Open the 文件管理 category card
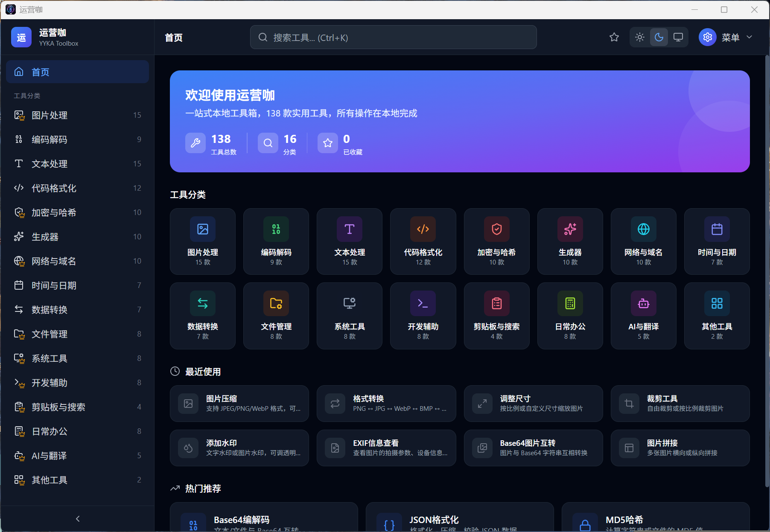 tap(276, 316)
